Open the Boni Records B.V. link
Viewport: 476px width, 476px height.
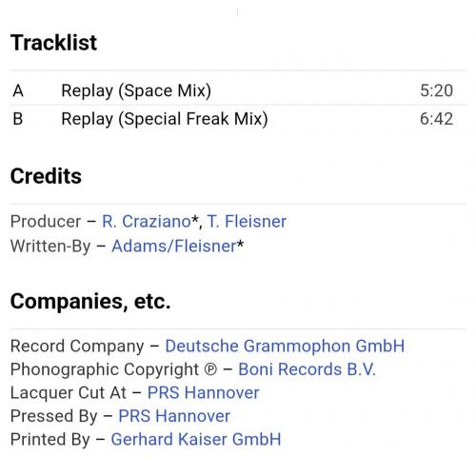pyautogui.click(x=307, y=369)
